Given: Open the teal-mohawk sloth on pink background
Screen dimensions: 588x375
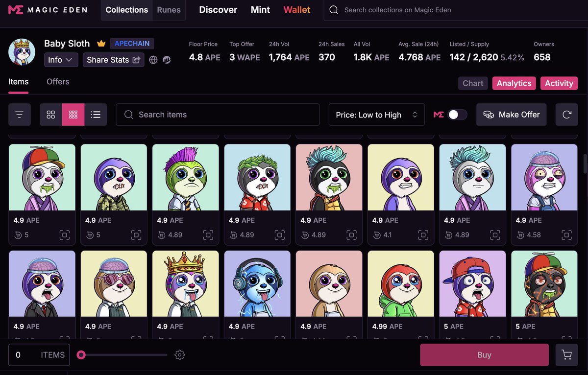Looking at the screenshot, I should (x=329, y=177).
